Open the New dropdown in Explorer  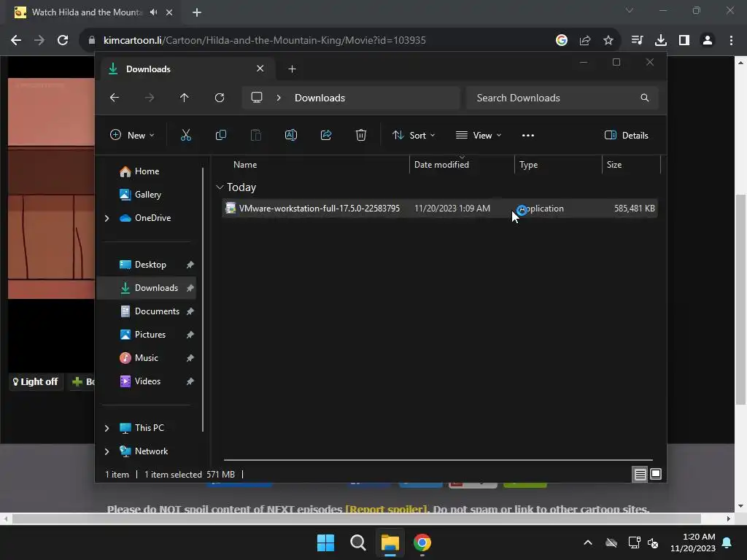[x=132, y=135]
